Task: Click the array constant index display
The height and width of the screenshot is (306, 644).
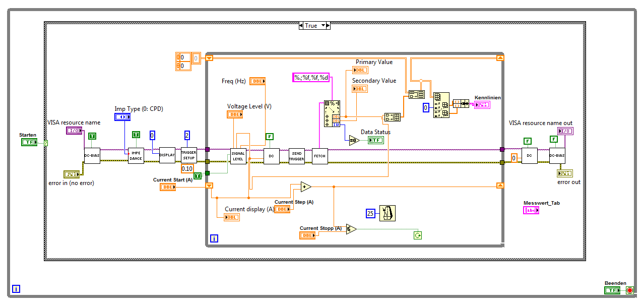Action: pos(183,62)
